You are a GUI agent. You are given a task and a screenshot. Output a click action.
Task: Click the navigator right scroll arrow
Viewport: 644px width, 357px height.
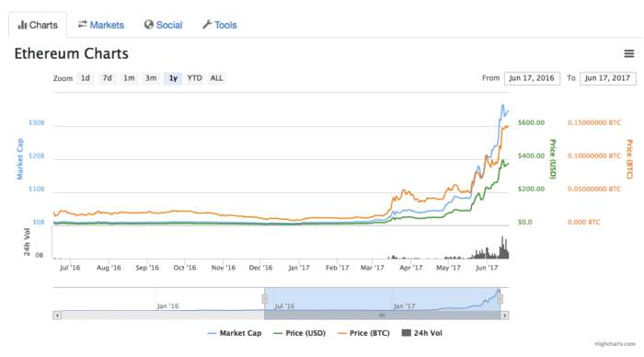tap(505, 316)
